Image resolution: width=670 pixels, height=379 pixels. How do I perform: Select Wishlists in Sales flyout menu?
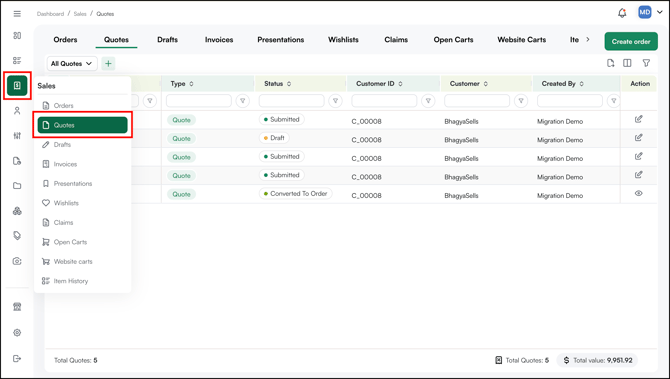coord(82,203)
